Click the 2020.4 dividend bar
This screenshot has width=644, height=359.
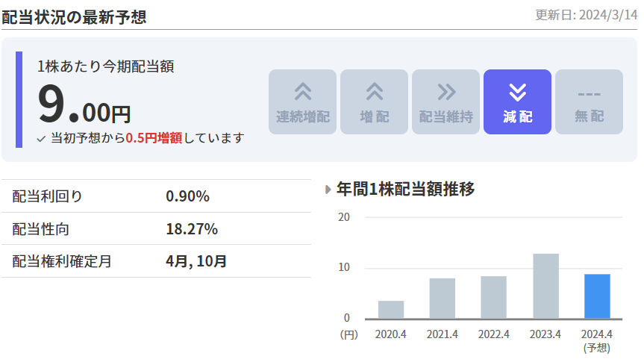click(391, 310)
